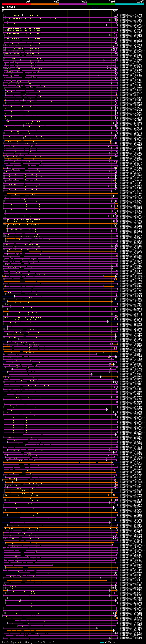The height and width of the screenshot is (644, 146).
Task: Click the 530 end-of-query scale label
Action: tap(115, 11)
